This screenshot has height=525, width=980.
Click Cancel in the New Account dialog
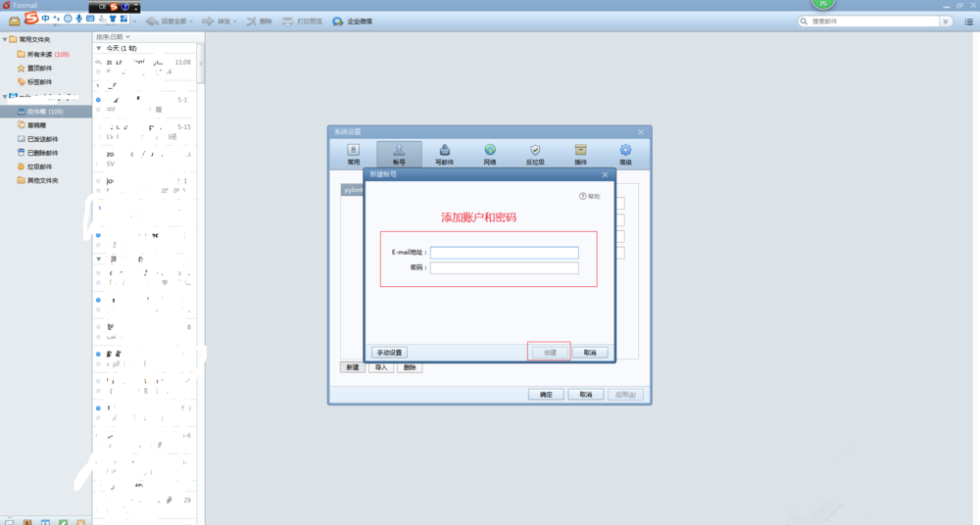pos(590,353)
